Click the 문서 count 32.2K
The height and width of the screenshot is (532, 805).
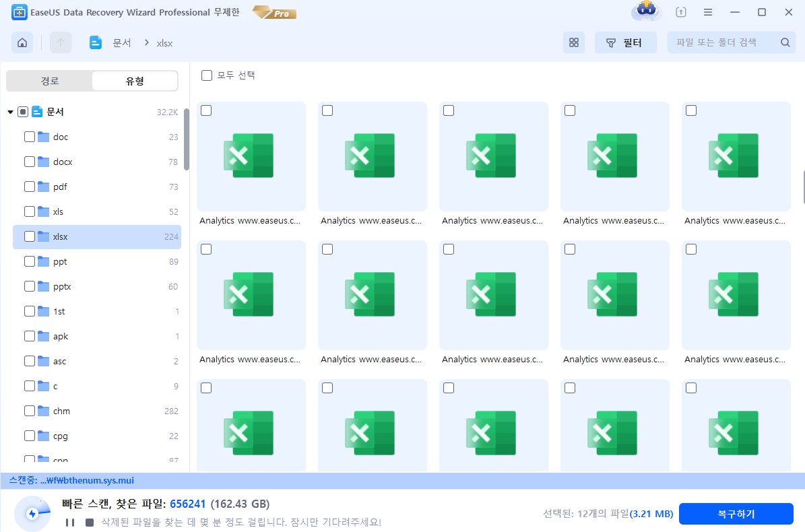point(167,112)
